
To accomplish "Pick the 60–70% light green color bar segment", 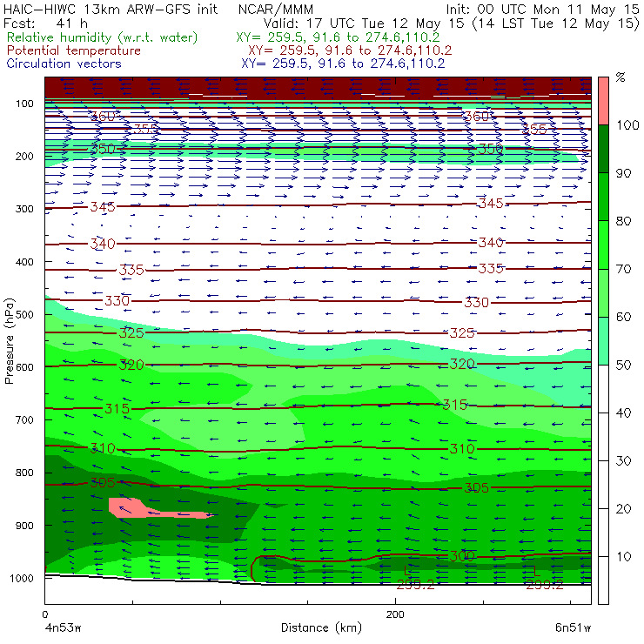I will [x=603, y=292].
